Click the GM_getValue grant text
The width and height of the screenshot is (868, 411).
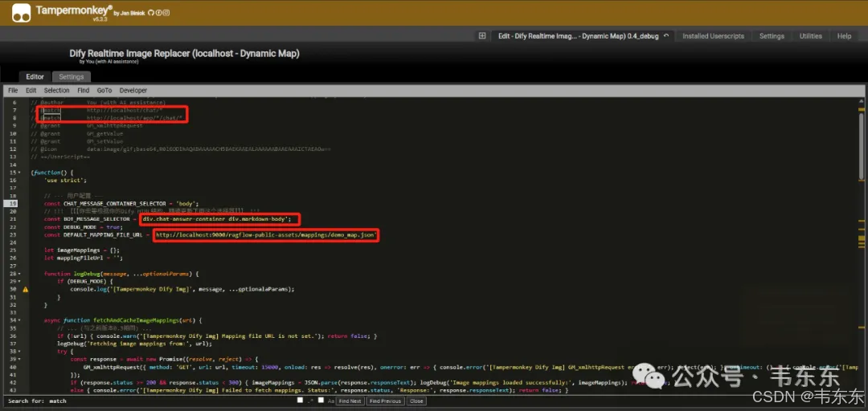tap(104, 133)
